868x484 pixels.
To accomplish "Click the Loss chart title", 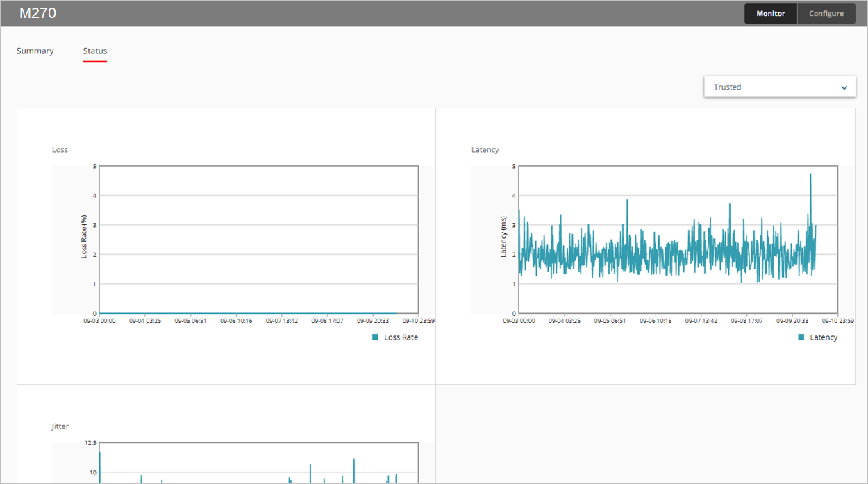I will (60, 149).
